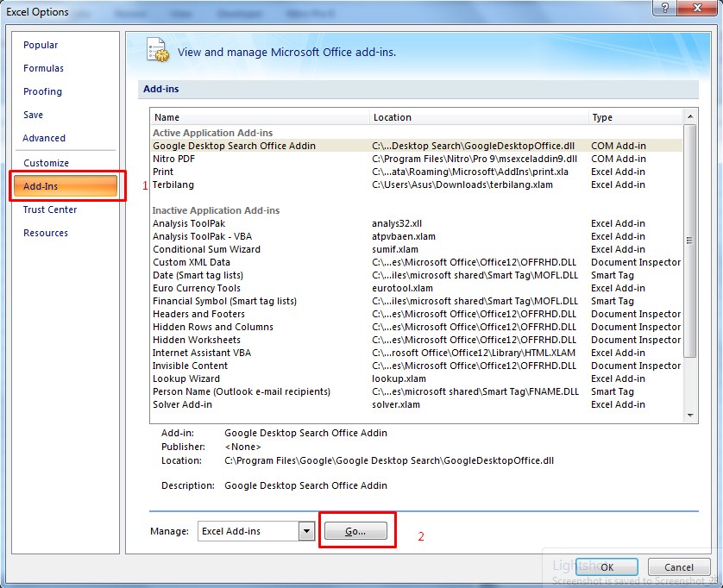The height and width of the screenshot is (588, 723).
Task: Click the add-ins manager icon in the header
Action: point(156,51)
